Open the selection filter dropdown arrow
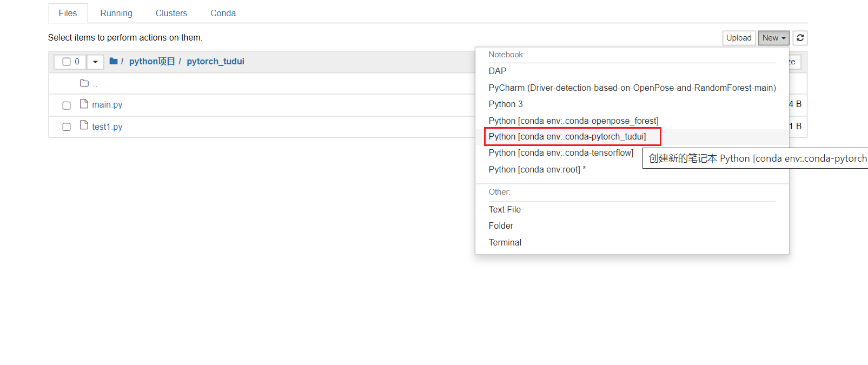Viewport: 868px width, 365px height. click(95, 62)
